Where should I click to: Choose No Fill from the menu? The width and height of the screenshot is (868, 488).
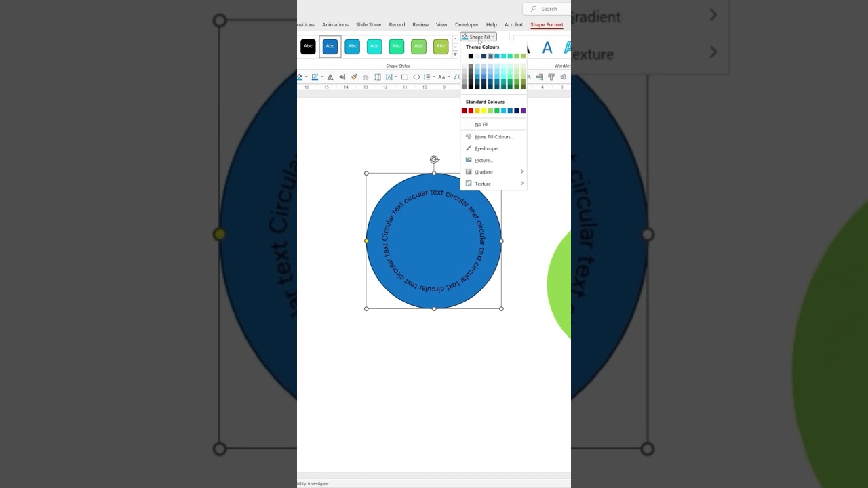(x=494, y=125)
